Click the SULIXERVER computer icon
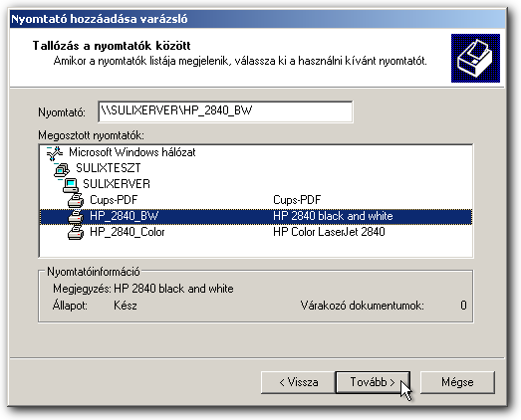 tap(71, 185)
